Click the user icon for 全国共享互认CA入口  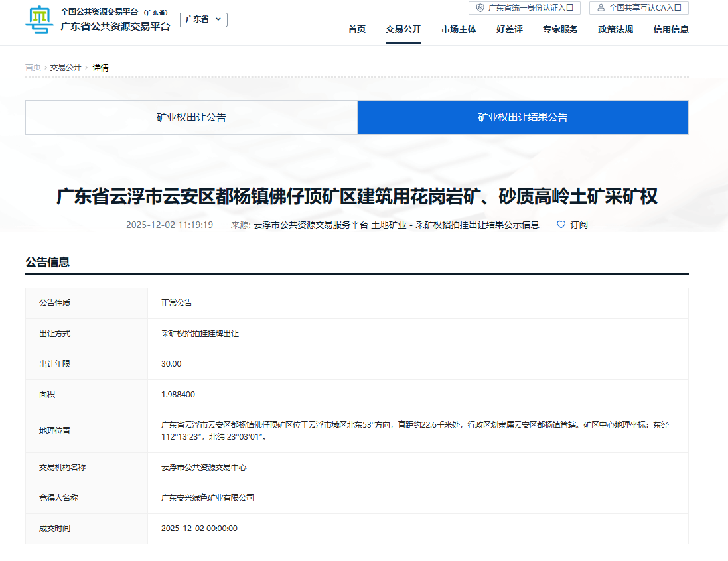[x=601, y=8]
